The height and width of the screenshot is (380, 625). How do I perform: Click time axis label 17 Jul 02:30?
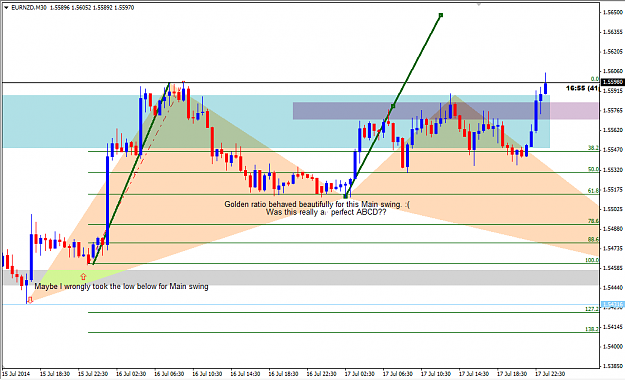pos(360,374)
